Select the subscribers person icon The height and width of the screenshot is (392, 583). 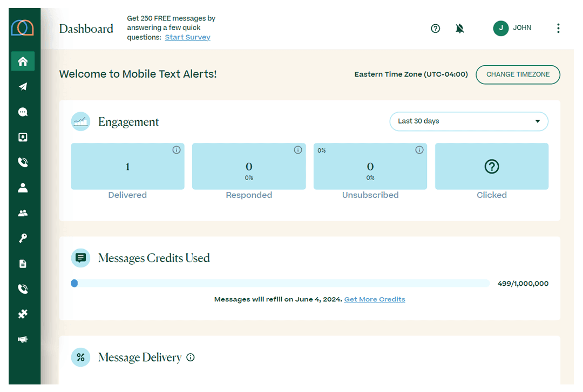[23, 187]
